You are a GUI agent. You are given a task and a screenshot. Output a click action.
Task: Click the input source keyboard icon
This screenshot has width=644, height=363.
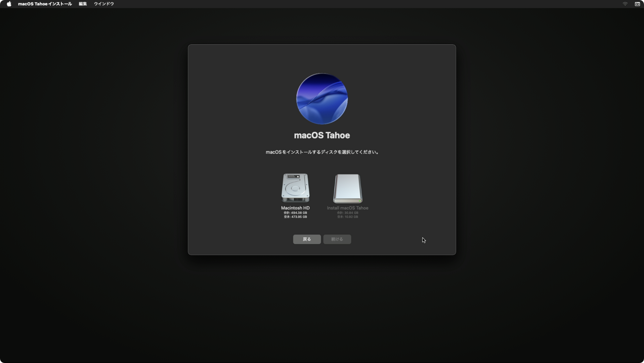(x=637, y=4)
